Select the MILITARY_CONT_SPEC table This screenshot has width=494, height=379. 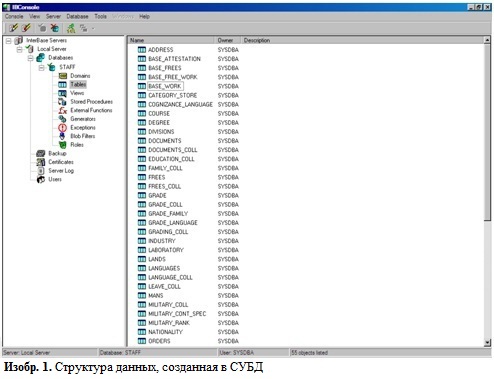click(x=177, y=314)
